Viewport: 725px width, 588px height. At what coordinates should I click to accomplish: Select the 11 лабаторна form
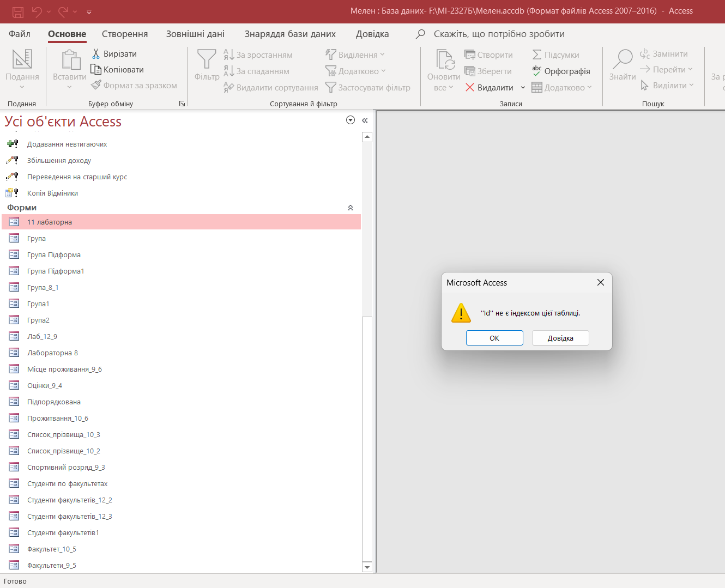(182, 222)
